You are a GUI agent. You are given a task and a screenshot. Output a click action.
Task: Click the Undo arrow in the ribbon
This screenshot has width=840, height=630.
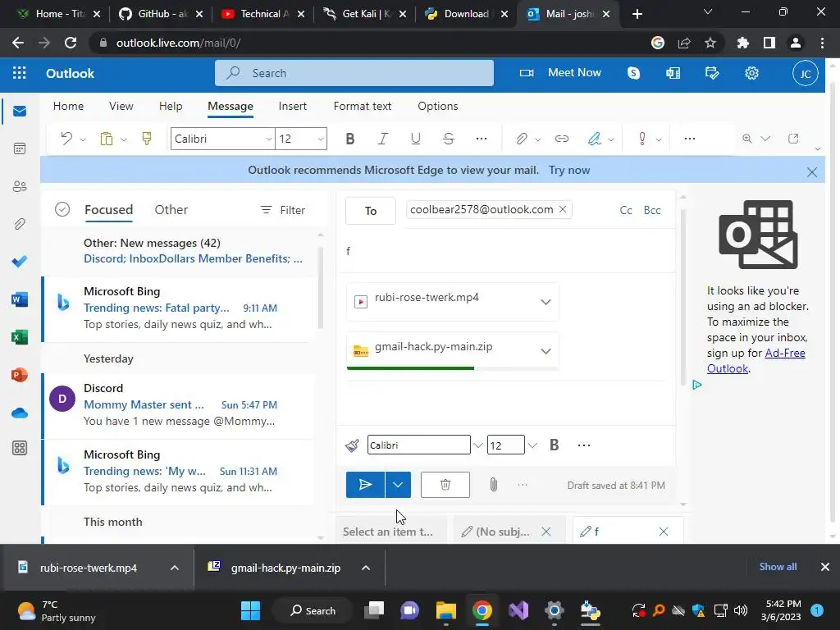coord(66,139)
